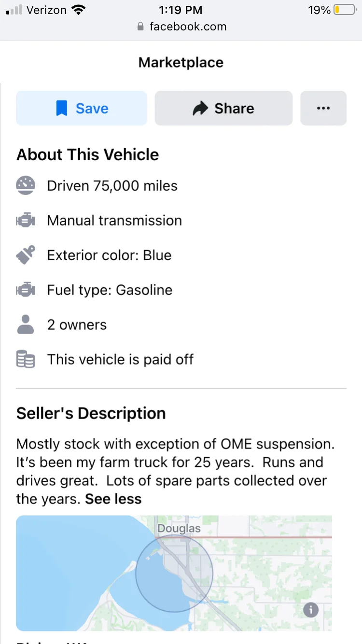The image size is (362, 644).
Task: Tap the engine icon beside Fuel type
Action: point(26,290)
